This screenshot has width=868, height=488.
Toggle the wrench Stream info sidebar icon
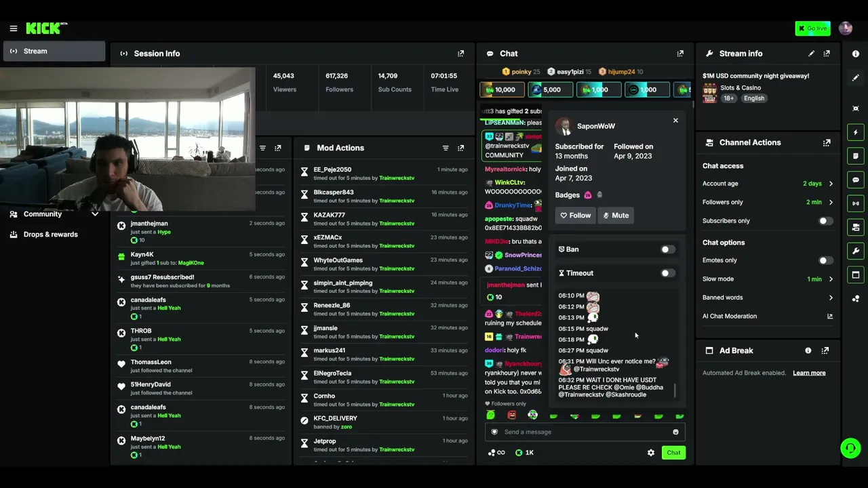tap(856, 251)
